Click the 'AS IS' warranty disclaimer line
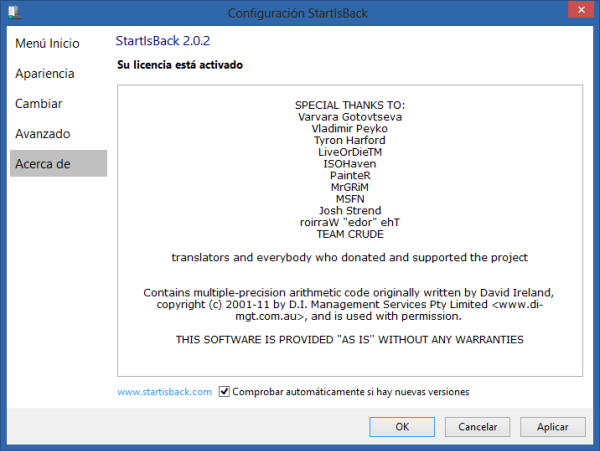 349,340
